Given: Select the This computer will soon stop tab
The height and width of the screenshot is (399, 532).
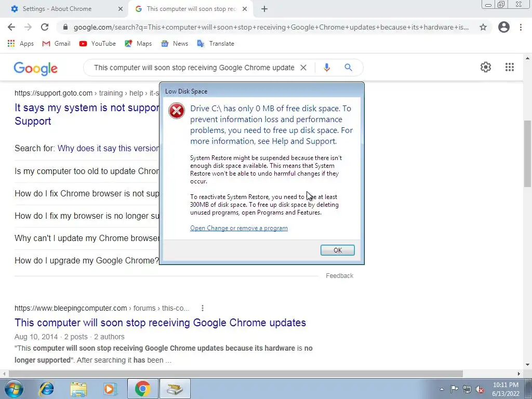Looking at the screenshot, I should pos(191,9).
